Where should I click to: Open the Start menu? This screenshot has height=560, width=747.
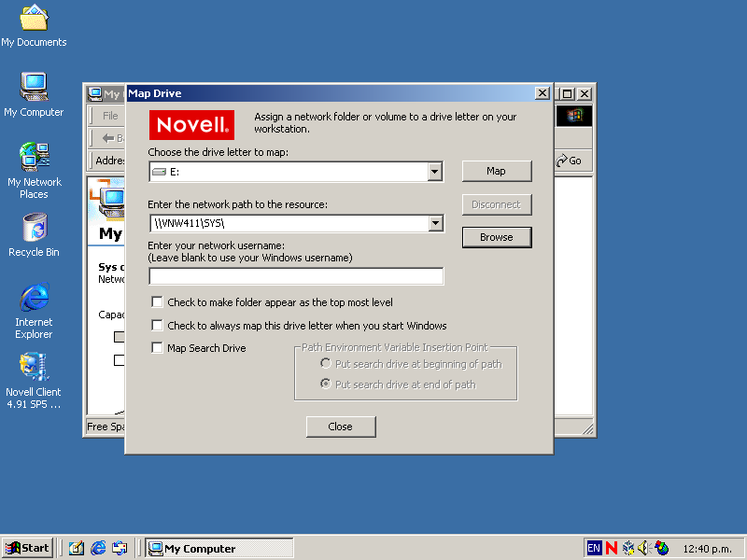pos(27,548)
